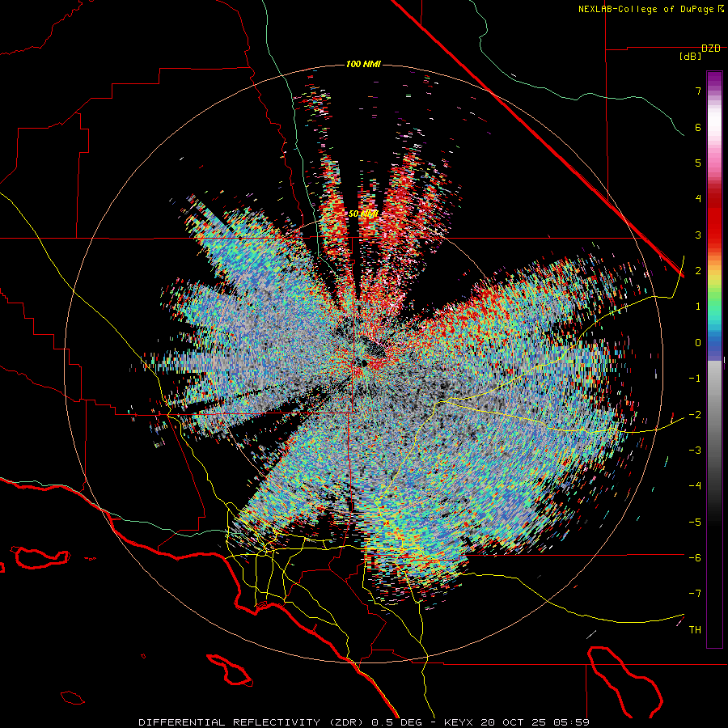This screenshot has height=728, width=728.
Task: Click the 2 dB value on the color scale
Action: click(x=698, y=271)
